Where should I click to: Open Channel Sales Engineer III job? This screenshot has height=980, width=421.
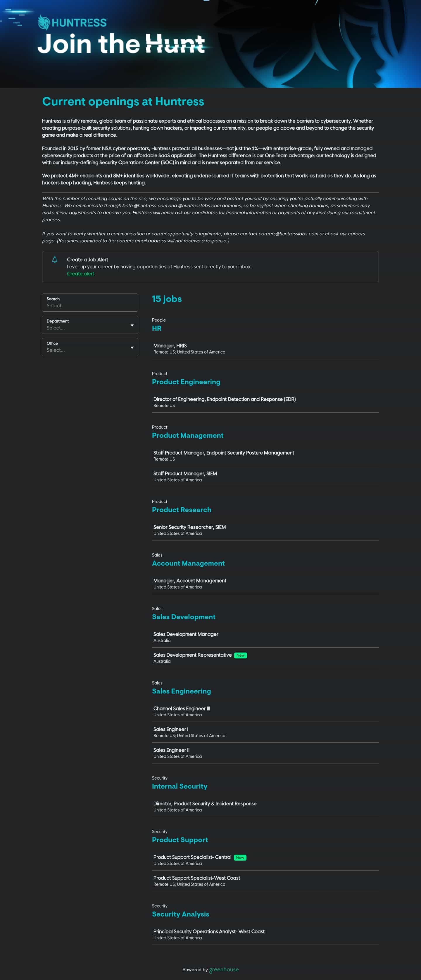tap(265, 711)
